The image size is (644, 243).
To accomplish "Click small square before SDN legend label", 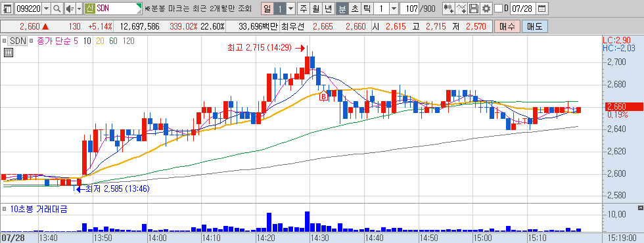I will (x=4, y=41).
